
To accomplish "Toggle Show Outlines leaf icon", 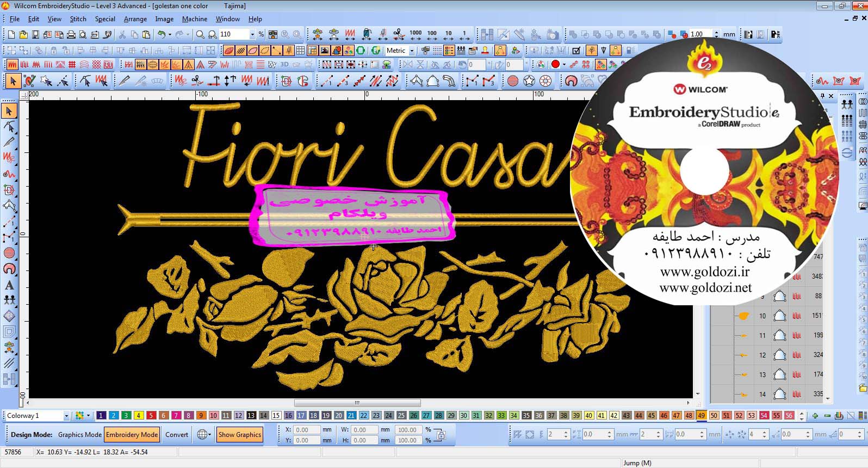I will click(x=253, y=51).
